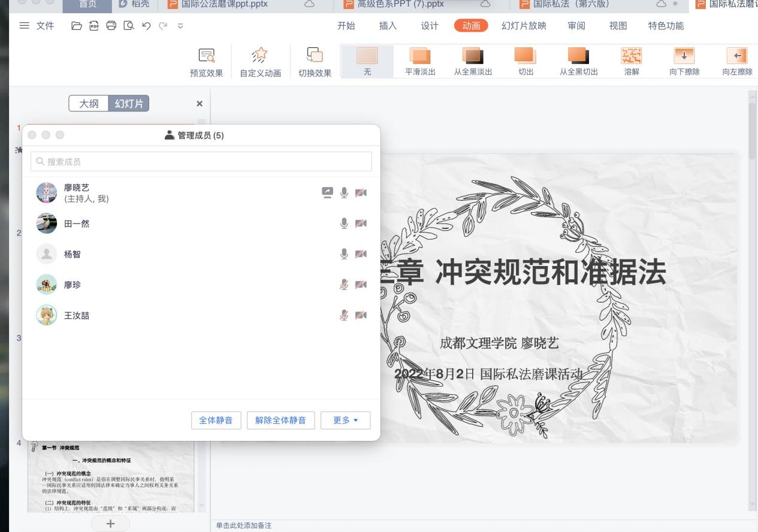Screen dimensions: 758x532
Task: Mute 田一然's microphone
Action: (x=344, y=223)
